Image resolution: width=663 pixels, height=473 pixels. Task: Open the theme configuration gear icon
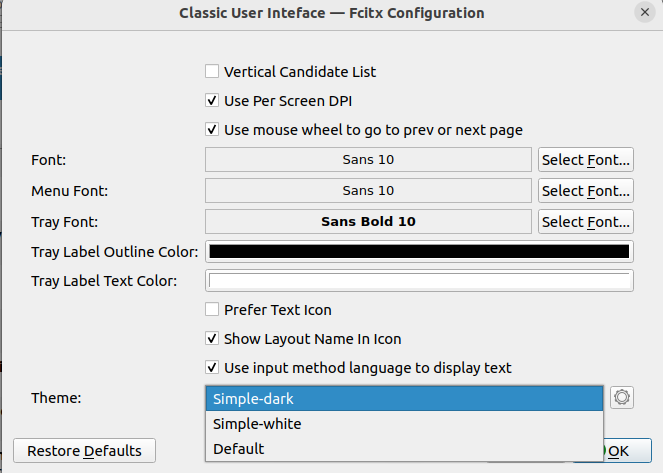[x=621, y=398]
